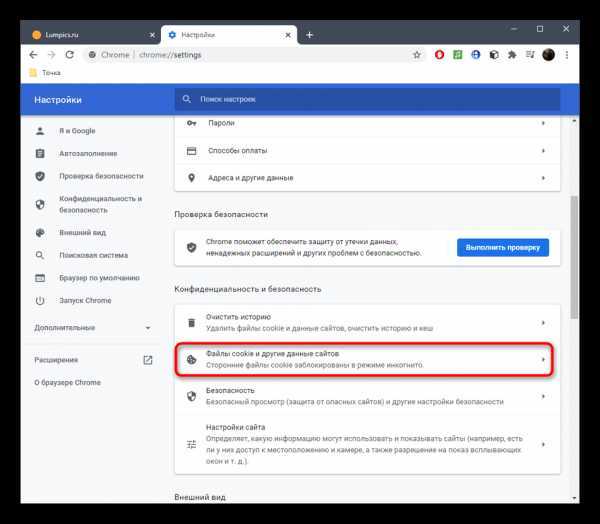
Task: Select the Настройки browser tab
Action: 229,35
